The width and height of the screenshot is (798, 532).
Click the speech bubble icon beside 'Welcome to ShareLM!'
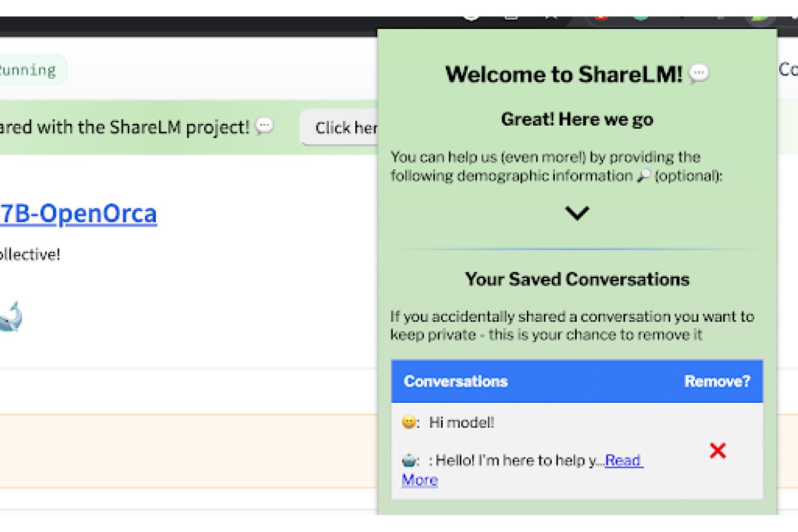[699, 73]
